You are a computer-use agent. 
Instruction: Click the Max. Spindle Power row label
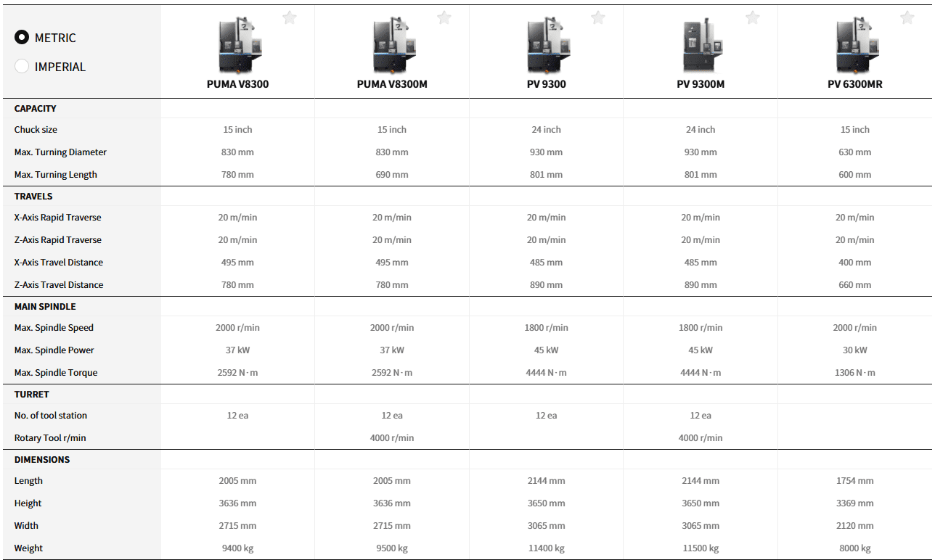(54, 350)
